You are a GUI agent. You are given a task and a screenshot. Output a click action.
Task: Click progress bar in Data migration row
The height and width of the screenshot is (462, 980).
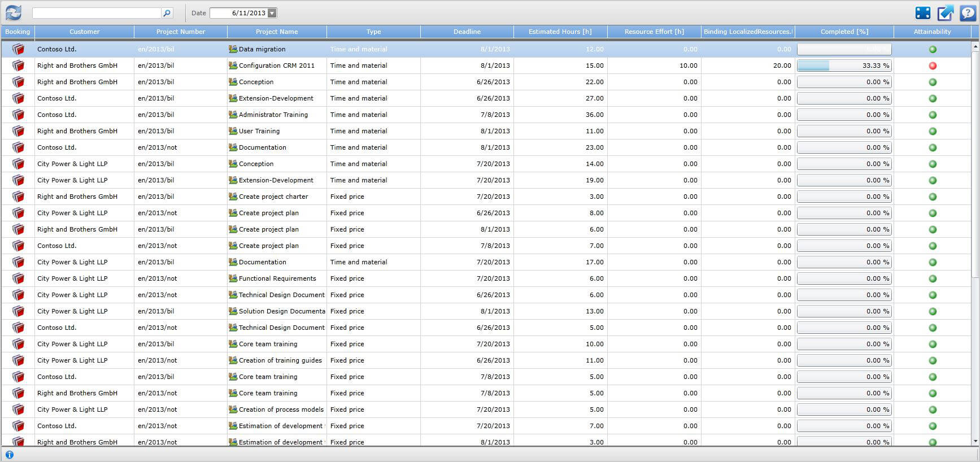[844, 49]
